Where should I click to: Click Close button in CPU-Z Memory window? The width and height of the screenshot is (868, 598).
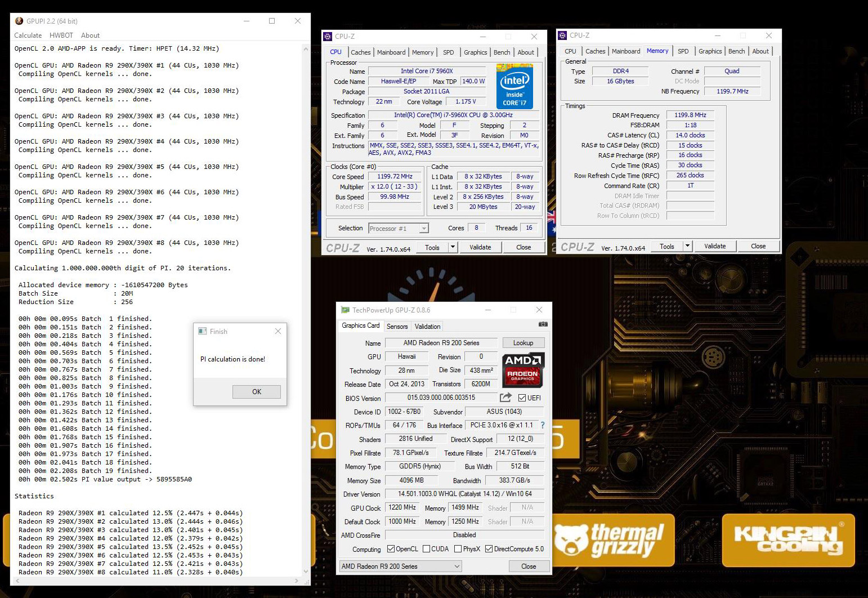tap(758, 246)
